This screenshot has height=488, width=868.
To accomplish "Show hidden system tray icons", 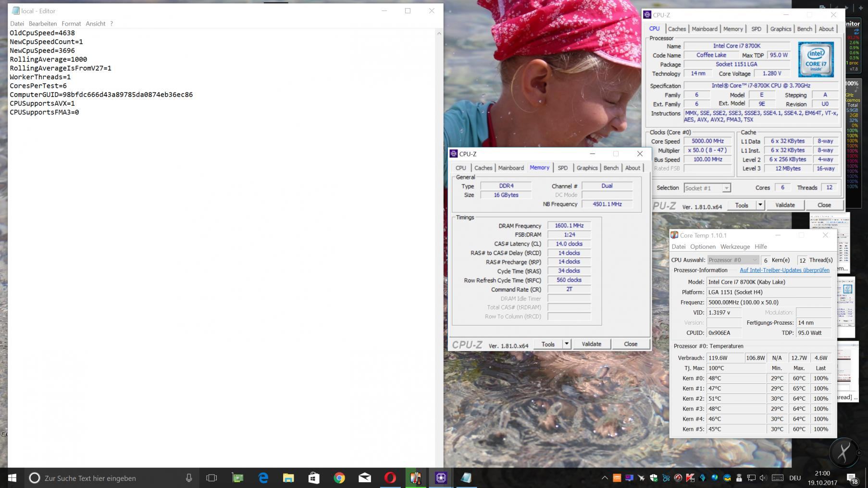I will coord(605,478).
